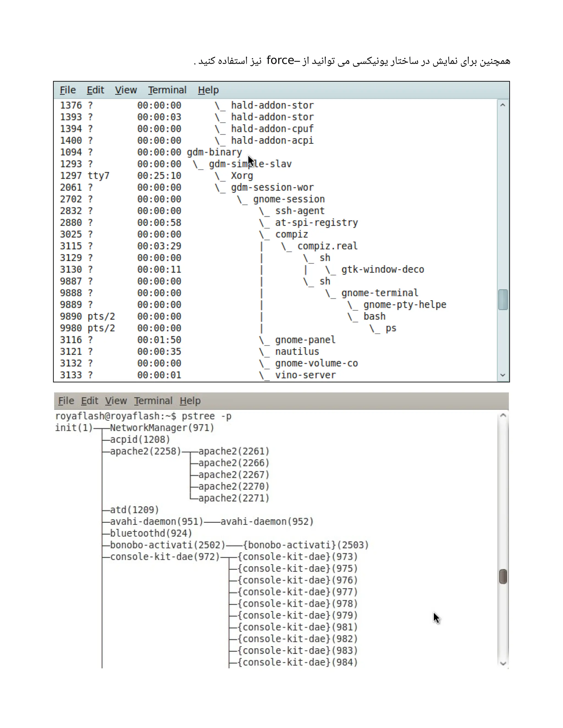The image size is (563, 728).
Task: Open View menu in upper terminal
Action: pyautogui.click(x=126, y=90)
